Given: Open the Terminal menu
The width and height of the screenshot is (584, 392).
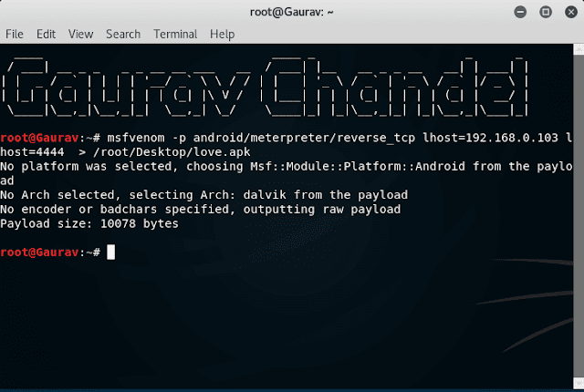Looking at the screenshot, I should click(x=175, y=35).
